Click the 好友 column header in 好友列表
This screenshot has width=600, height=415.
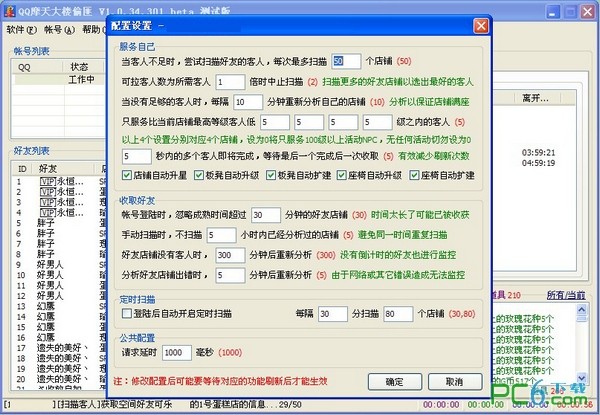[61, 169]
